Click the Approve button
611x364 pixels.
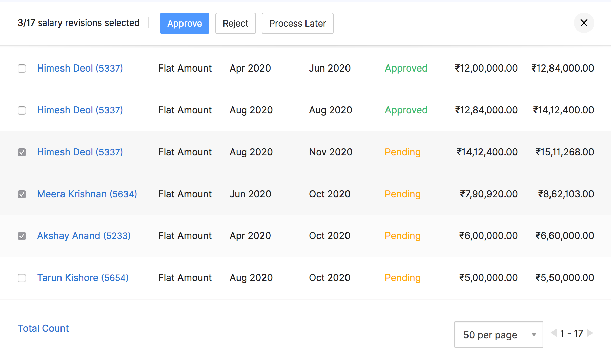click(x=185, y=23)
